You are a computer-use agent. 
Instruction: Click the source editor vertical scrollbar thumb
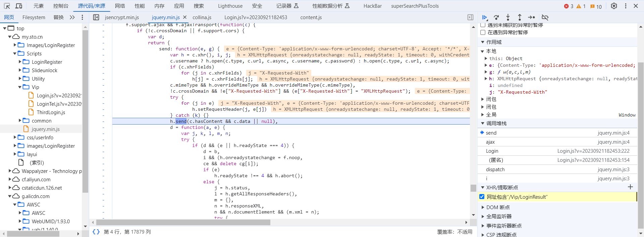pos(473,188)
